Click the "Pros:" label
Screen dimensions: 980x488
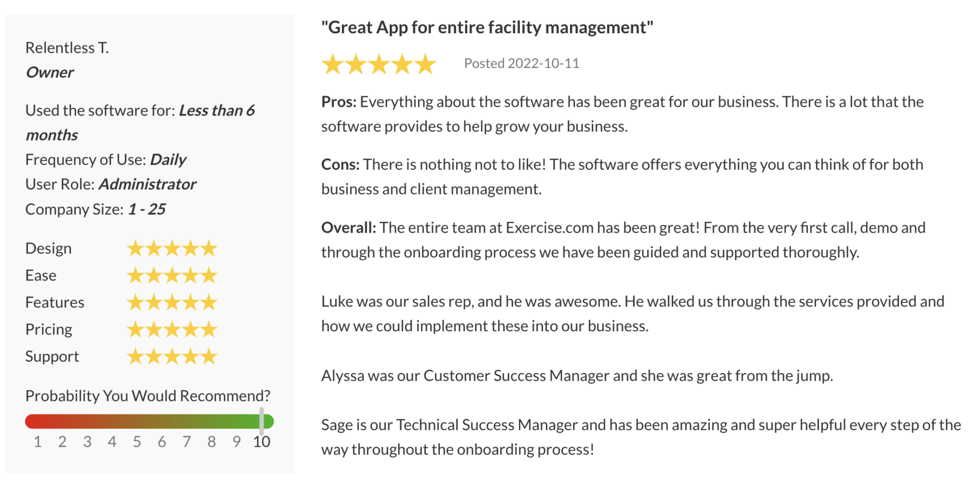coord(338,102)
